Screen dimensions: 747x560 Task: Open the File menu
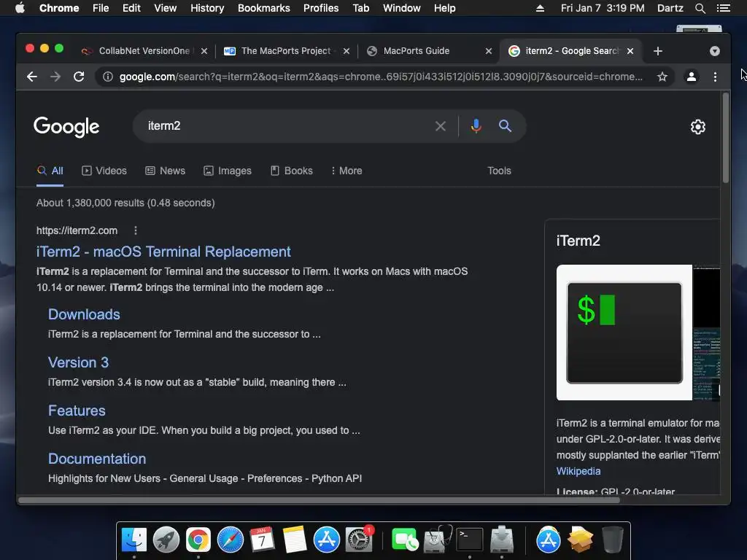pos(101,8)
